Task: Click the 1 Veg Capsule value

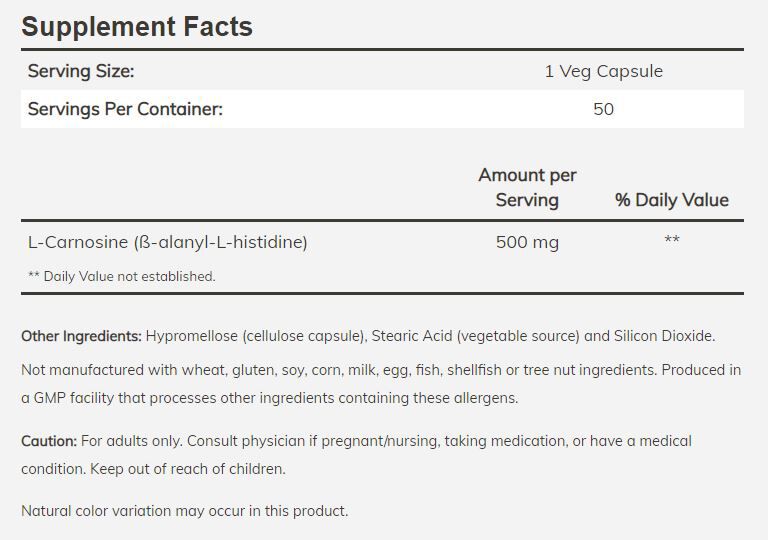Action: tap(603, 71)
